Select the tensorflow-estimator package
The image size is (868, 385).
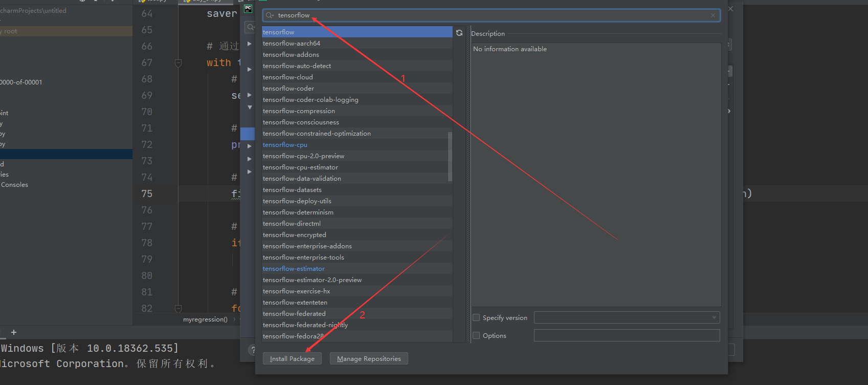point(357,268)
